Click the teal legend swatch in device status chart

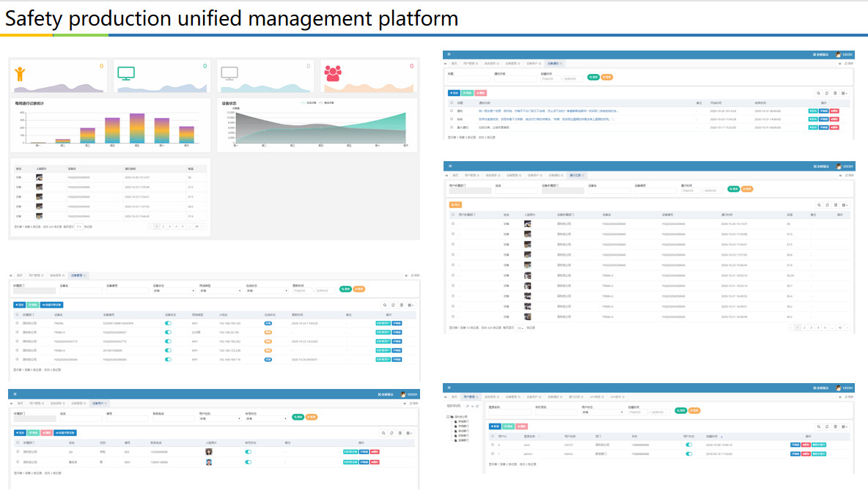tap(302, 103)
